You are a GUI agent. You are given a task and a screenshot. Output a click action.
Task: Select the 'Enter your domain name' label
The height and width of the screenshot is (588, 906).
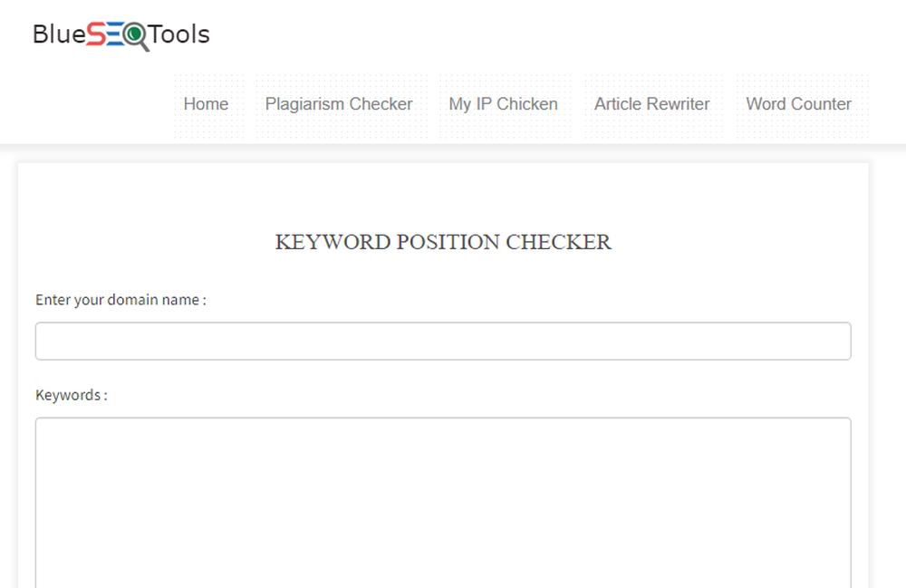tap(120, 300)
